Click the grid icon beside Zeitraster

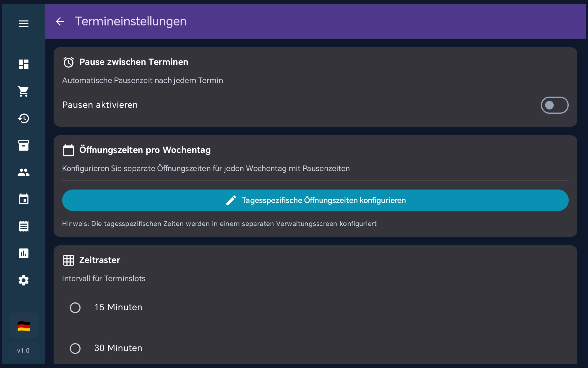point(69,260)
